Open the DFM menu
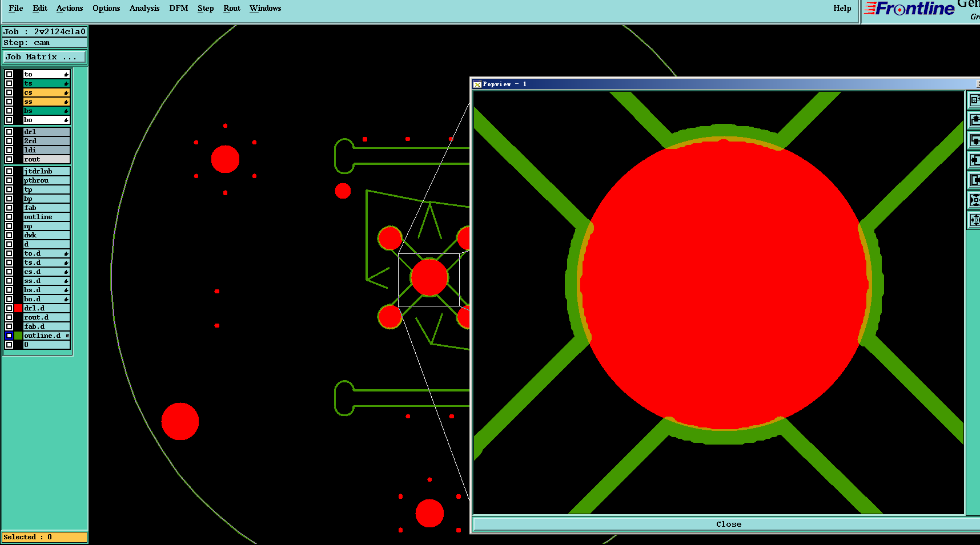 point(179,8)
